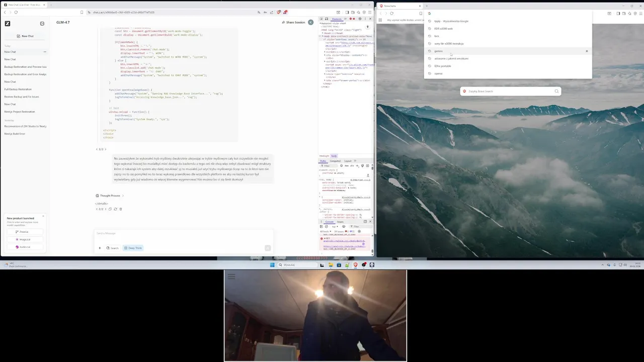Screen dimensions: 644x362
Task: Open user avatar profile menu
Action: (x=310, y=22)
